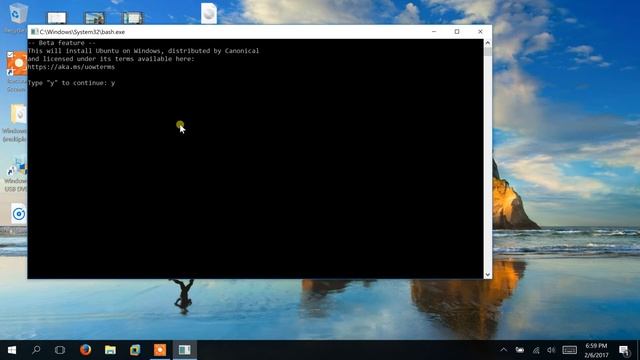Viewport: 640px width, 360px height.
Task: Open the Windows Start menu
Action: tap(12, 350)
